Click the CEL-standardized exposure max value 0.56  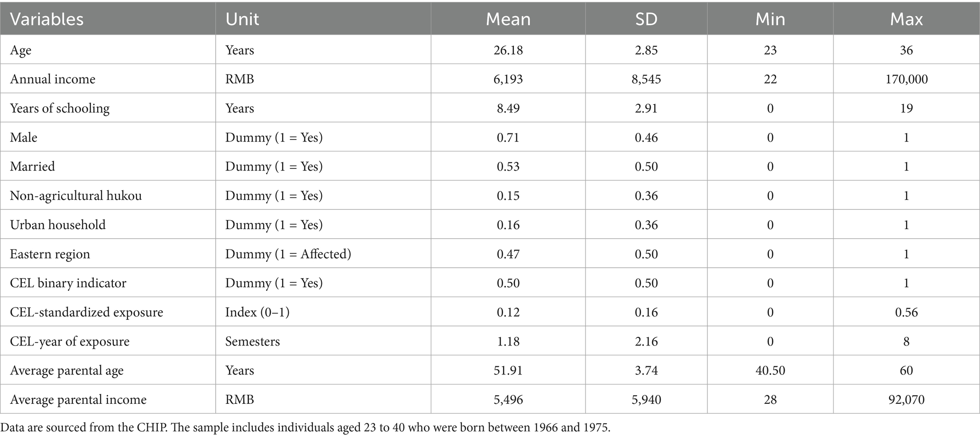(906, 312)
